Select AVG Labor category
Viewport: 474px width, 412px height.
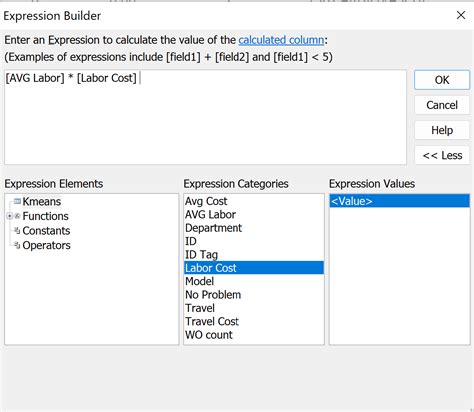click(254, 214)
